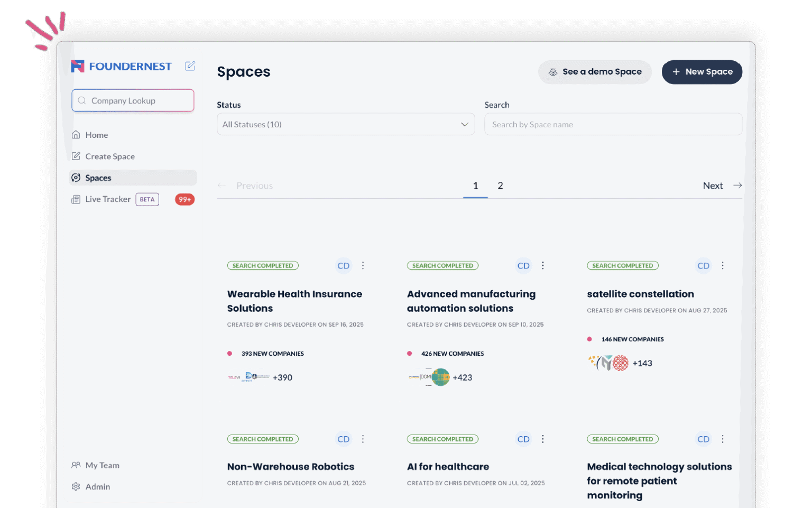Click the eye icon in See a demo Space
This screenshot has height=508, width=812.
click(553, 71)
